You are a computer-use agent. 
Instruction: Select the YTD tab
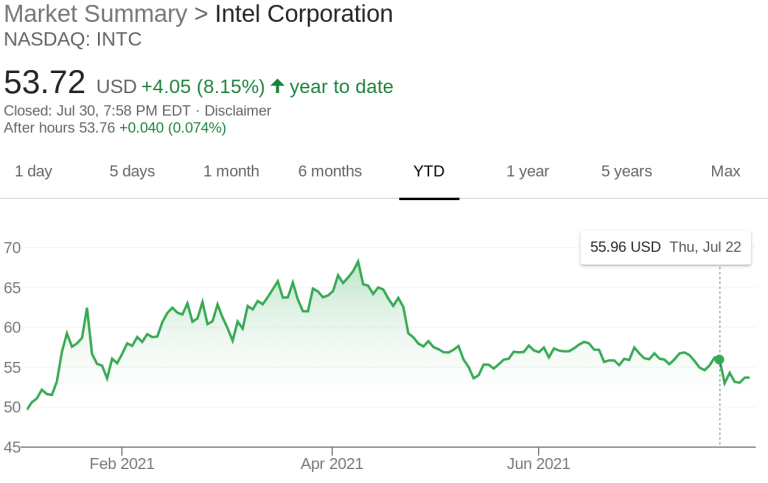coord(429,171)
